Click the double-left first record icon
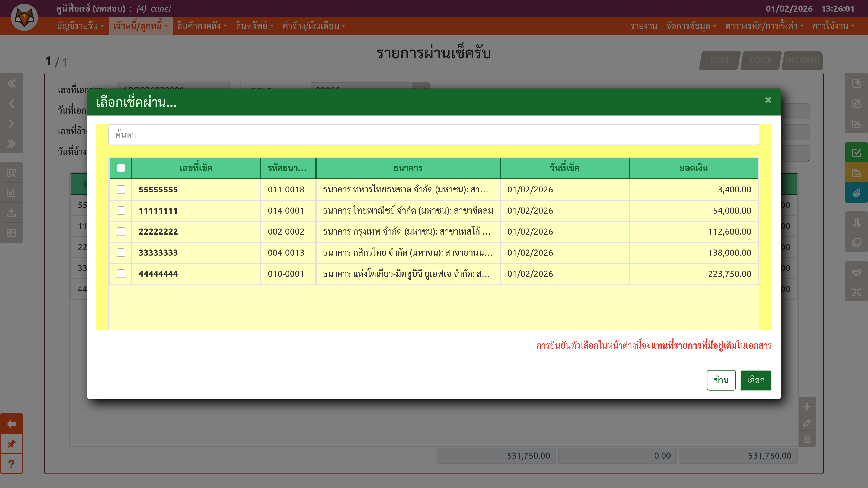 (11, 84)
